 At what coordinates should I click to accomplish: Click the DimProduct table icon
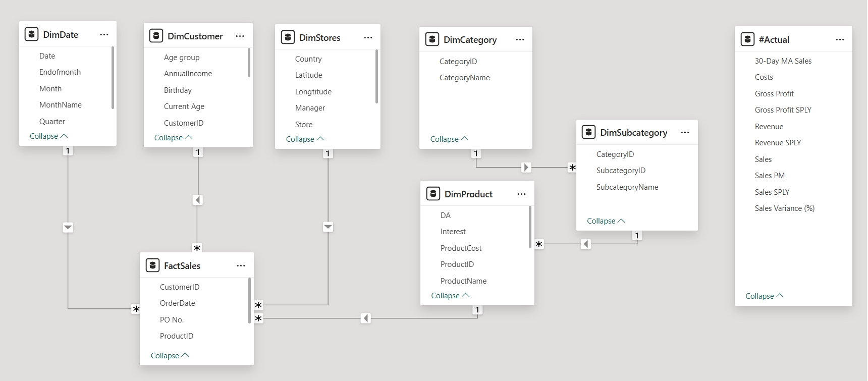[x=433, y=194]
